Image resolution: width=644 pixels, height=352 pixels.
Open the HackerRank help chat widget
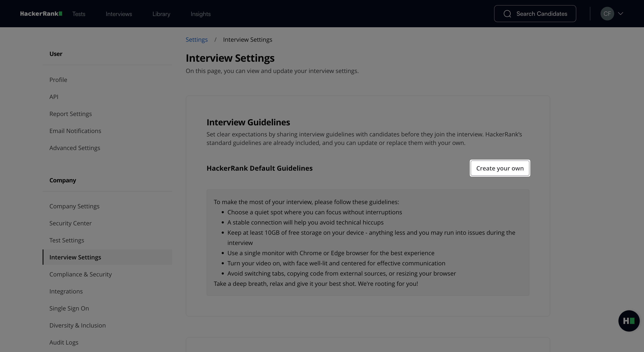[x=629, y=321]
